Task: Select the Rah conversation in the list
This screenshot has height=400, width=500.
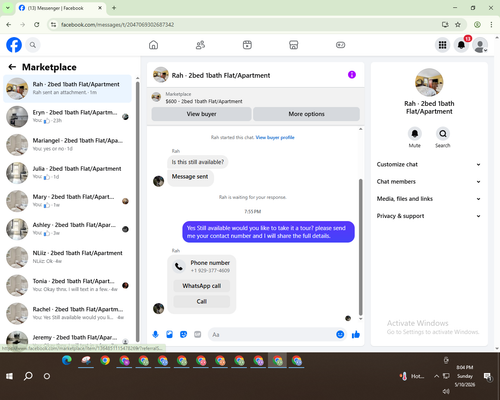Action: (67, 88)
